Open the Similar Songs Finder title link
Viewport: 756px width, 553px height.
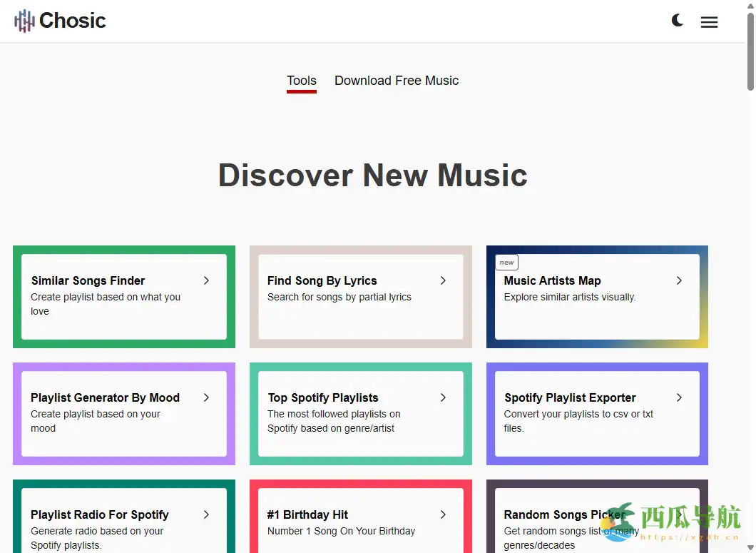(88, 280)
